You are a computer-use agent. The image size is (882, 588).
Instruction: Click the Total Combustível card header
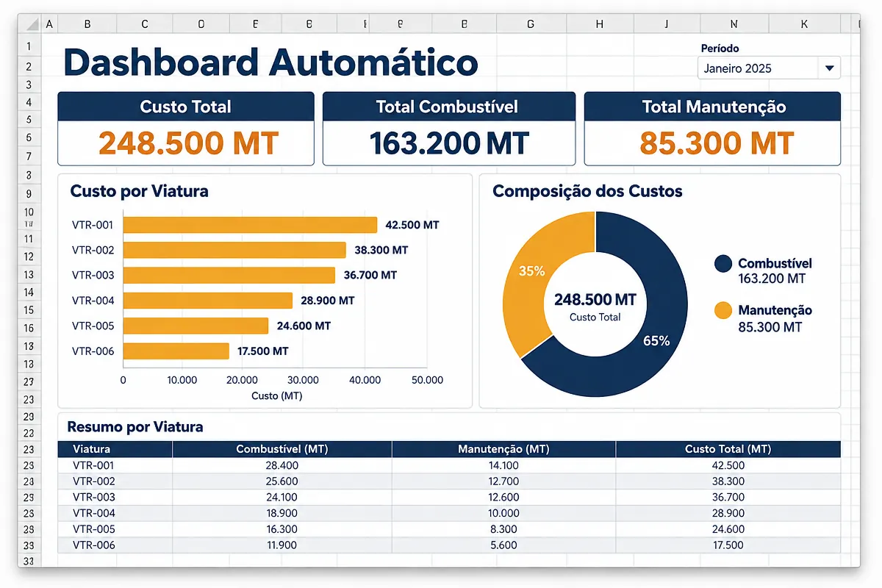pos(448,107)
